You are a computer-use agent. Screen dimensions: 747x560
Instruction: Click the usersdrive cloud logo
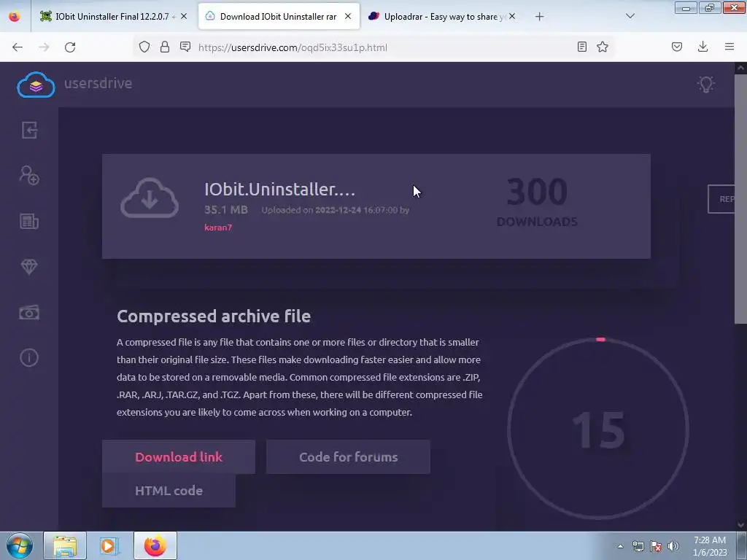36,85
